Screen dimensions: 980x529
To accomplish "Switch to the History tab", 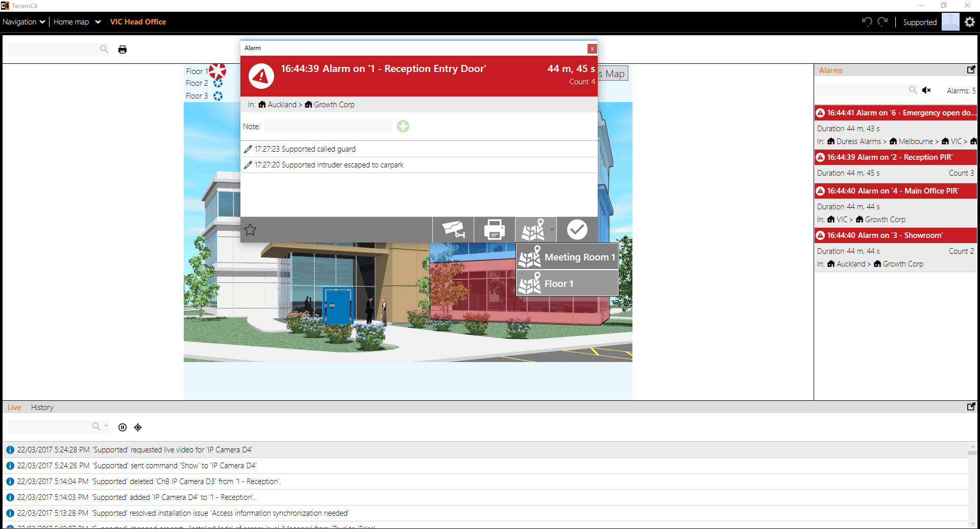I will pos(42,407).
